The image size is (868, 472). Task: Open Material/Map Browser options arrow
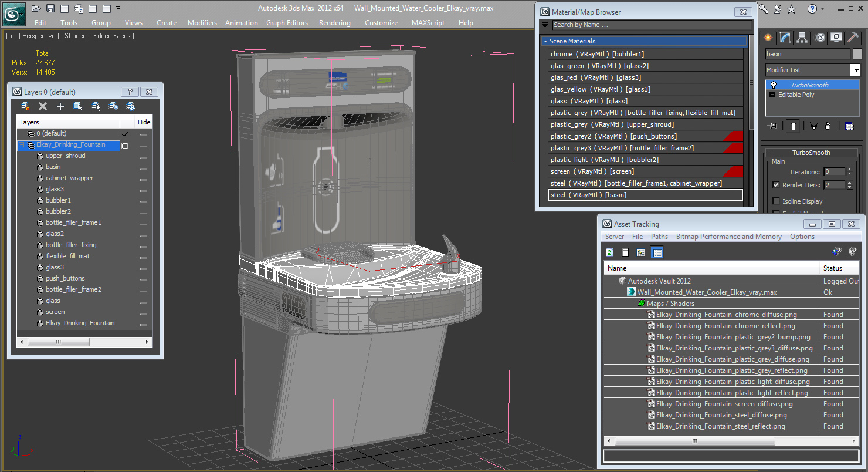[x=545, y=25]
